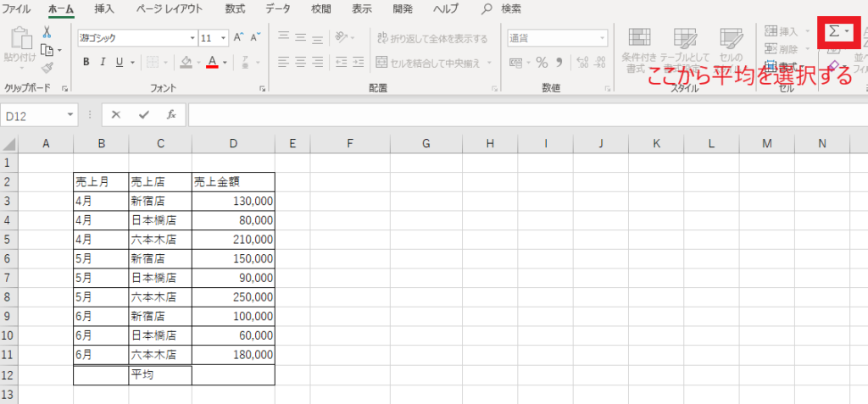868x404 pixels.
Task: Click increase decimal places icon
Action: (x=582, y=62)
